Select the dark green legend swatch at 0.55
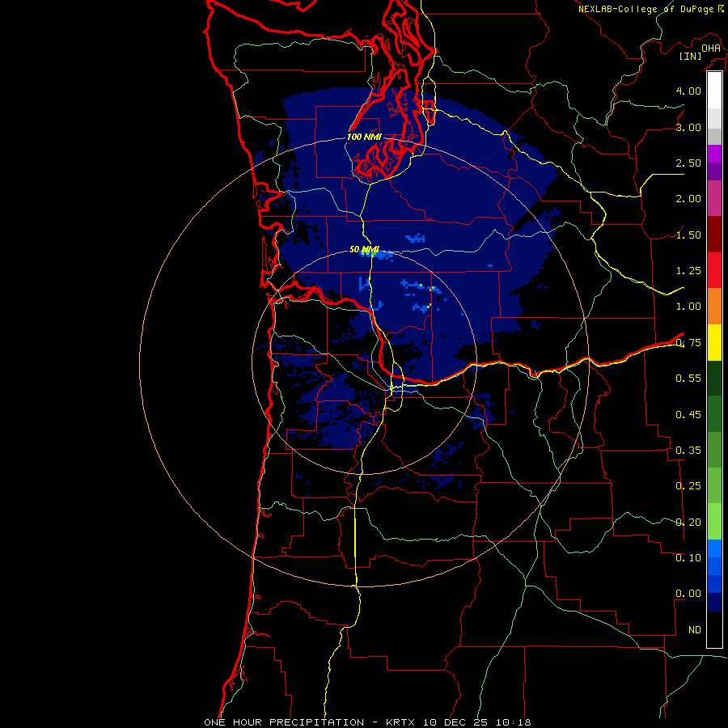The height and width of the screenshot is (728, 728). click(x=714, y=379)
